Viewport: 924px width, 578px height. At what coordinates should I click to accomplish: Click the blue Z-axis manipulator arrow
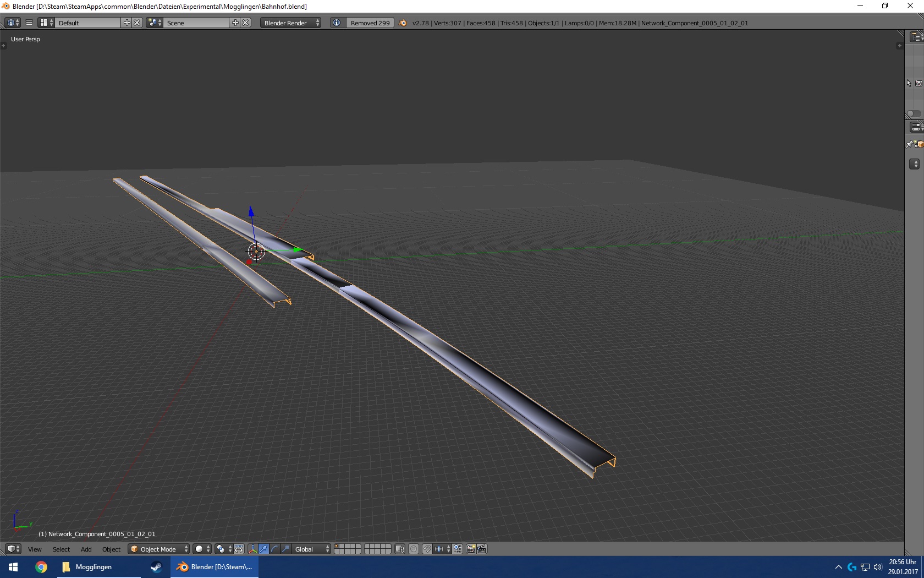click(x=251, y=211)
